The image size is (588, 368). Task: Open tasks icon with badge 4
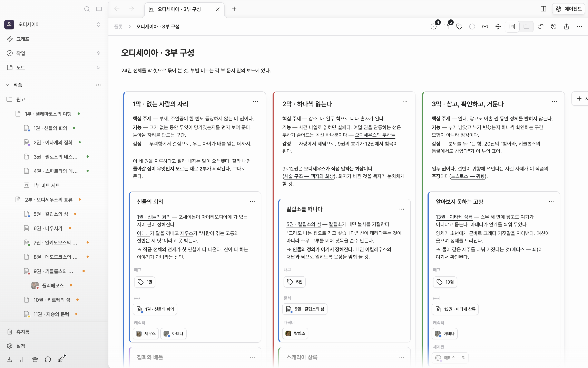(x=434, y=26)
